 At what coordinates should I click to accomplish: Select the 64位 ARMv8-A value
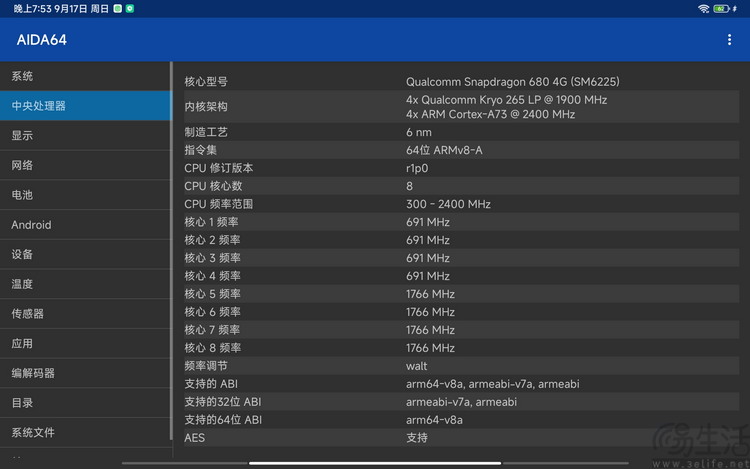click(x=444, y=150)
